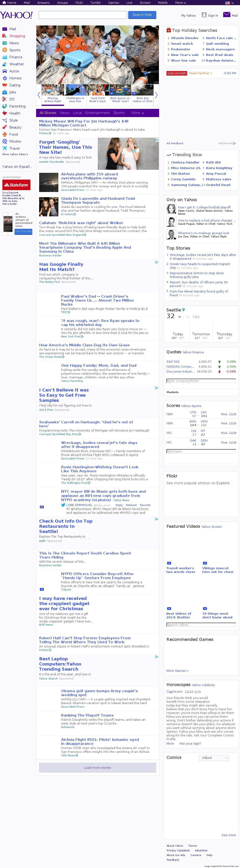The image size is (240, 868).
Task: Click the Load more stories button
Action: click(x=97, y=768)
